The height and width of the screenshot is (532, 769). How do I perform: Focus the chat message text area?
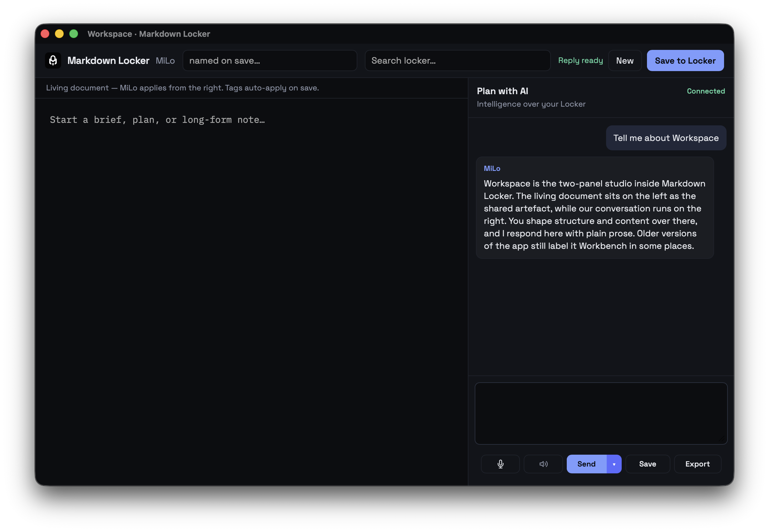pyautogui.click(x=601, y=413)
